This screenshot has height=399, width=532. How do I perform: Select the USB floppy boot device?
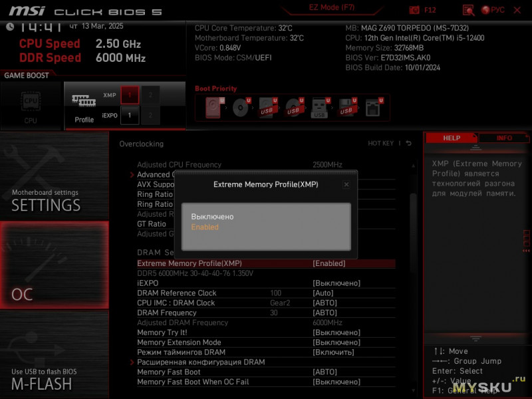point(347,108)
